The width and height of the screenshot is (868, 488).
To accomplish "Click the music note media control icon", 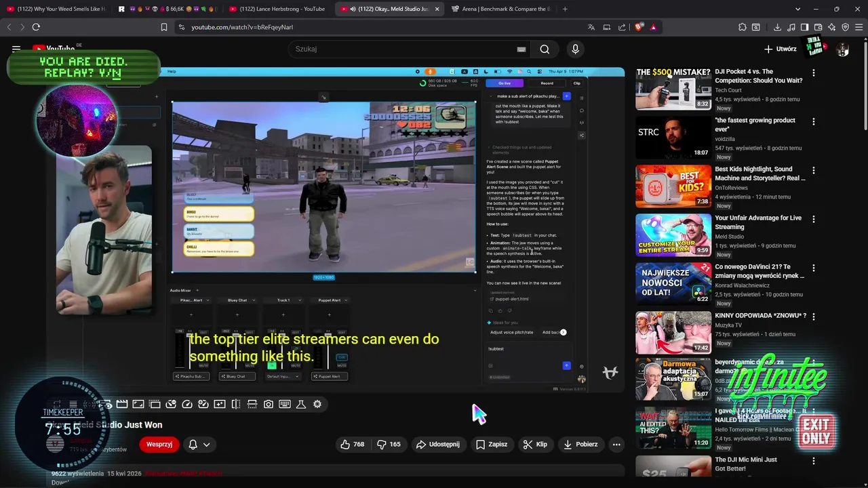I will [x=791, y=27].
